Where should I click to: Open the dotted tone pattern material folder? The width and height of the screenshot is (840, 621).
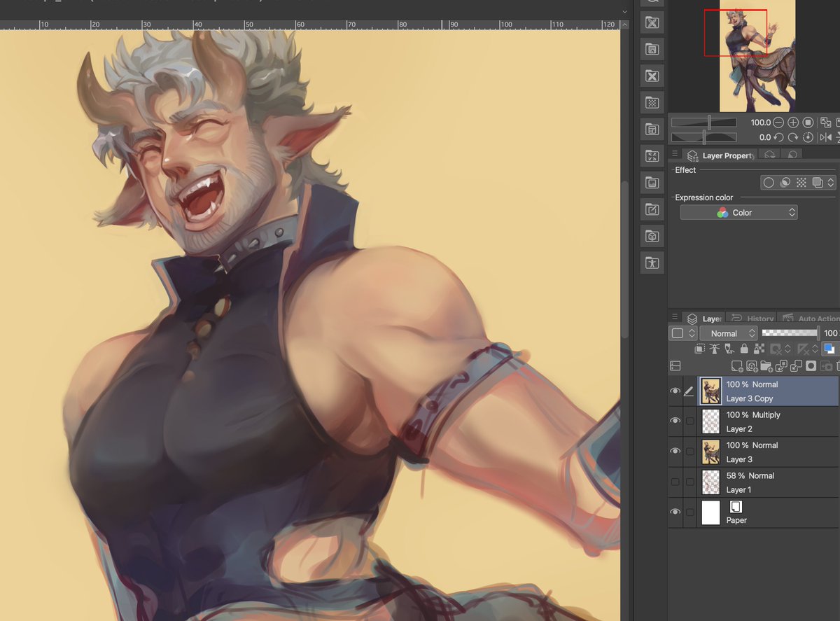click(652, 103)
